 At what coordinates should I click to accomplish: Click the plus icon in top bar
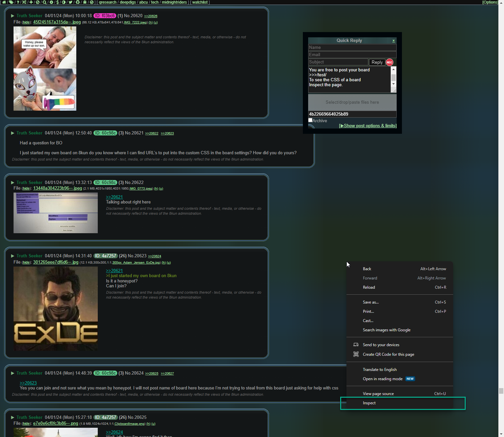(x=31, y=2)
